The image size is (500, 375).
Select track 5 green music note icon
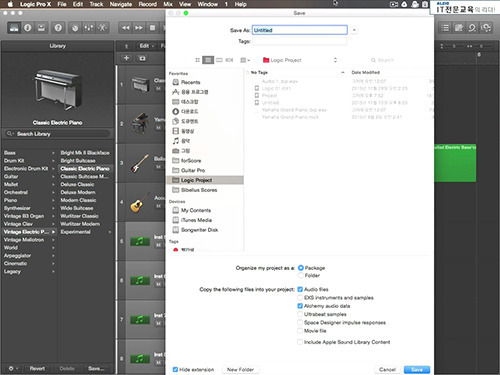[140, 241]
